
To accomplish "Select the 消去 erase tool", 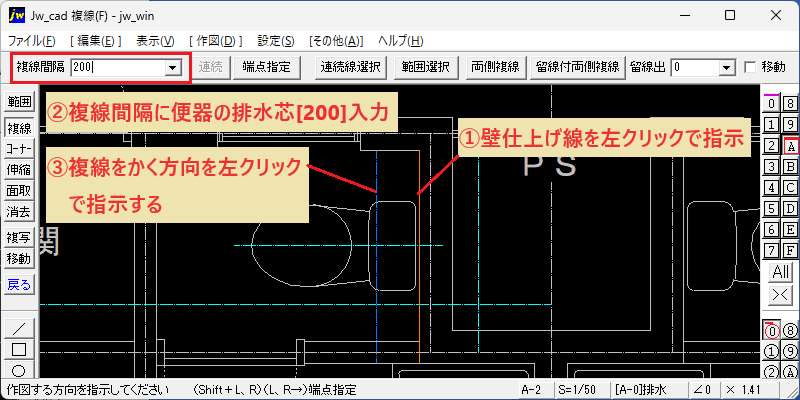I will pyautogui.click(x=19, y=211).
